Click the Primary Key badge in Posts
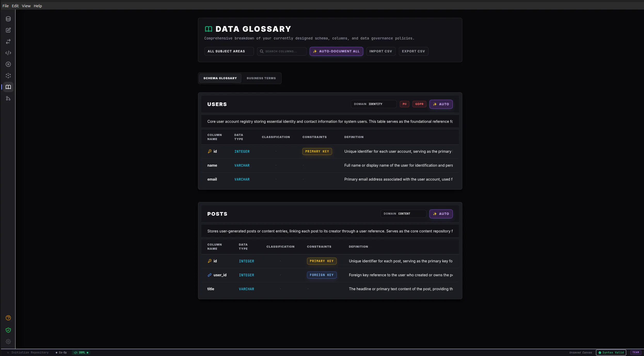644x356 pixels. tap(322, 261)
